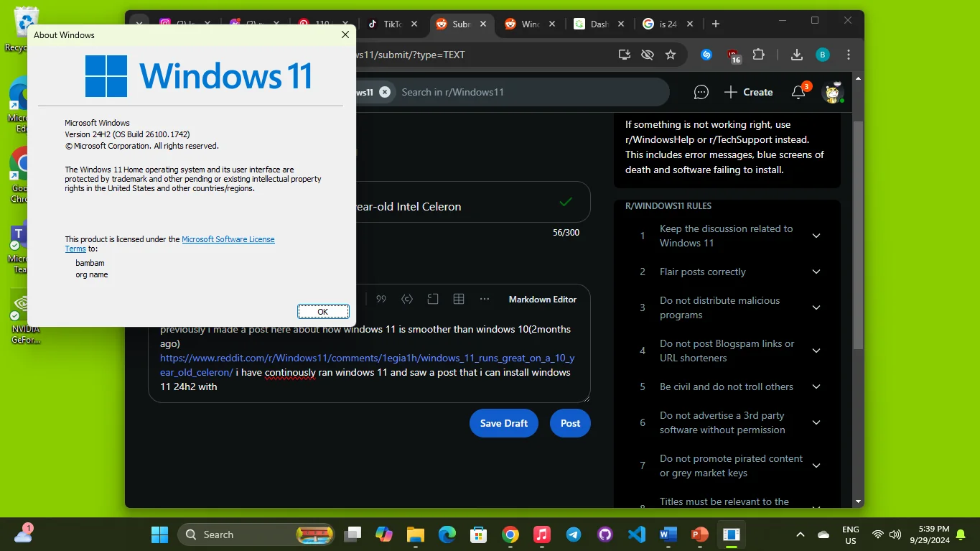Click the Create post button

(x=749, y=92)
